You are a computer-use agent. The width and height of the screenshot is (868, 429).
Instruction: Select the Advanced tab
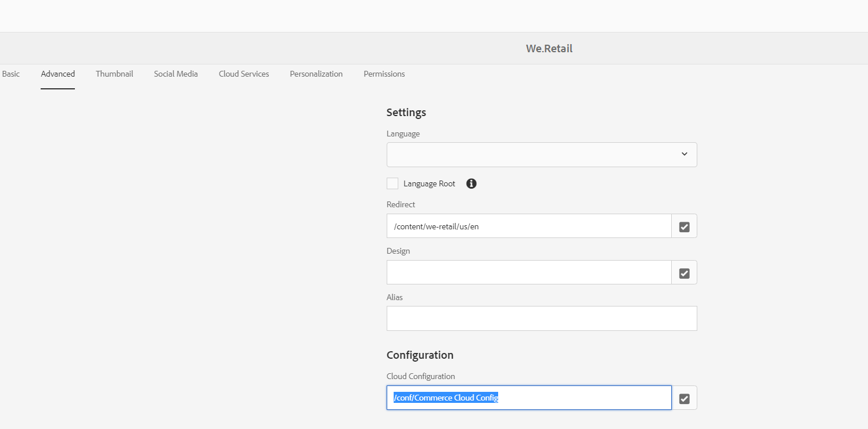(x=57, y=74)
